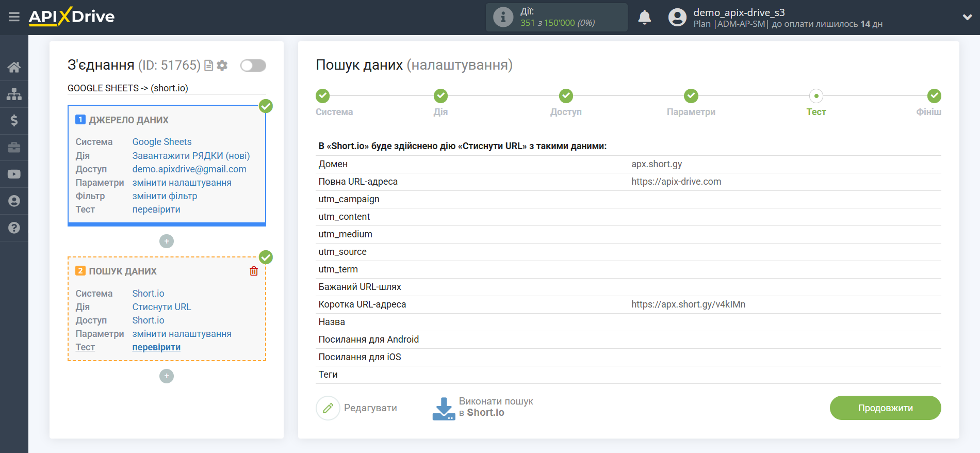The width and height of the screenshot is (980, 453).
Task: Click the https://apx.short.gy/v4kIMn short URL
Action: [x=688, y=304]
